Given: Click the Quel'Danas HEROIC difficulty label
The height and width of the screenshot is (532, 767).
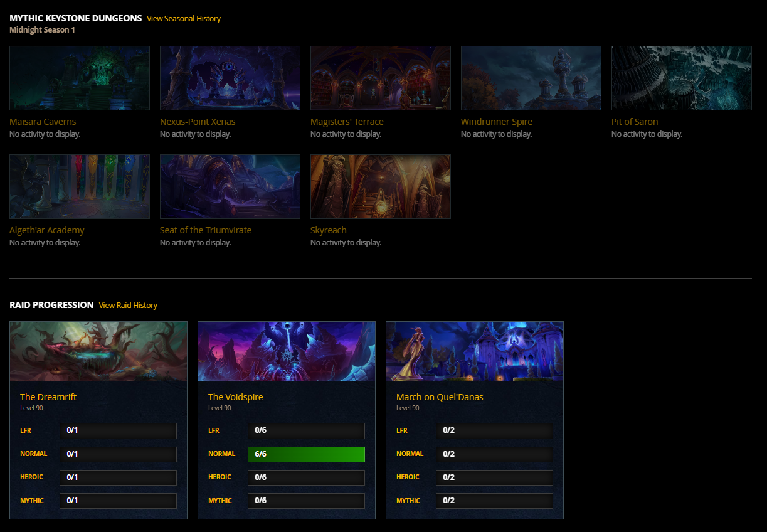Looking at the screenshot, I should coord(408,477).
